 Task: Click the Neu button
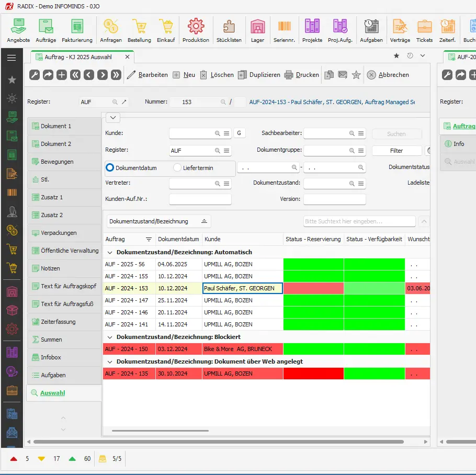pos(184,75)
